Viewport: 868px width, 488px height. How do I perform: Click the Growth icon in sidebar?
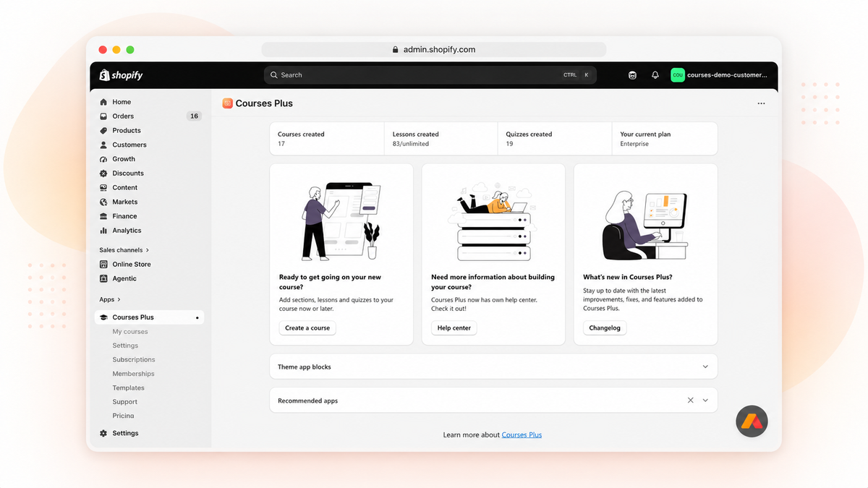(x=103, y=159)
